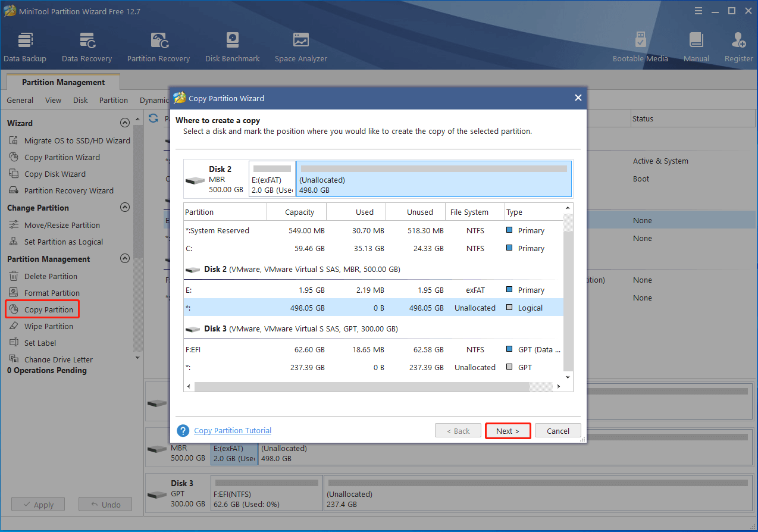The width and height of the screenshot is (758, 532).
Task: Select the E:(exFAT) block in the wizard
Action: (x=272, y=179)
